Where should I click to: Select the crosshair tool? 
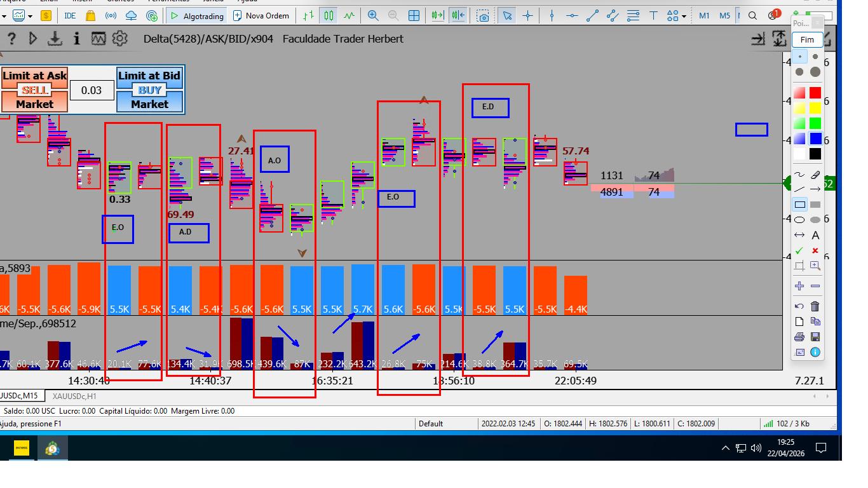[527, 16]
